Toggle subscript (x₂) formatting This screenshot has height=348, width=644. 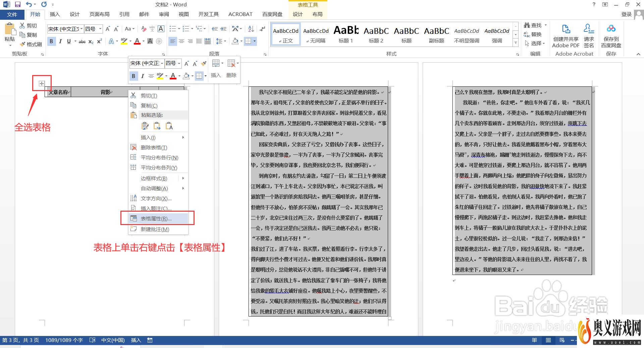pos(91,41)
